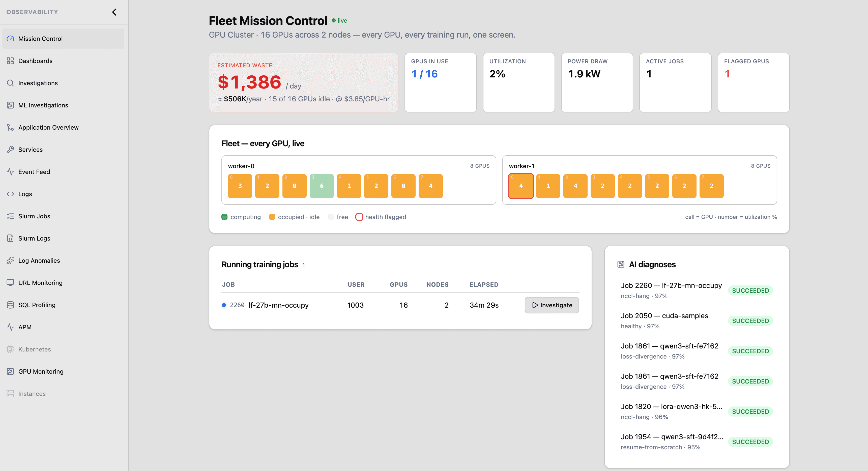Image resolution: width=868 pixels, height=471 pixels.
Task: Click the URL Monitoring monitor icon
Action: tap(10, 283)
